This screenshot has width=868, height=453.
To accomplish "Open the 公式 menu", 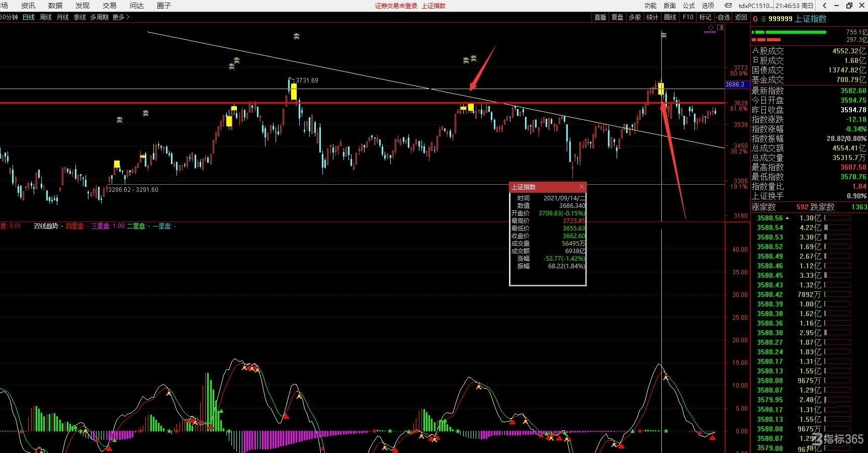I will pyautogui.click(x=689, y=6).
